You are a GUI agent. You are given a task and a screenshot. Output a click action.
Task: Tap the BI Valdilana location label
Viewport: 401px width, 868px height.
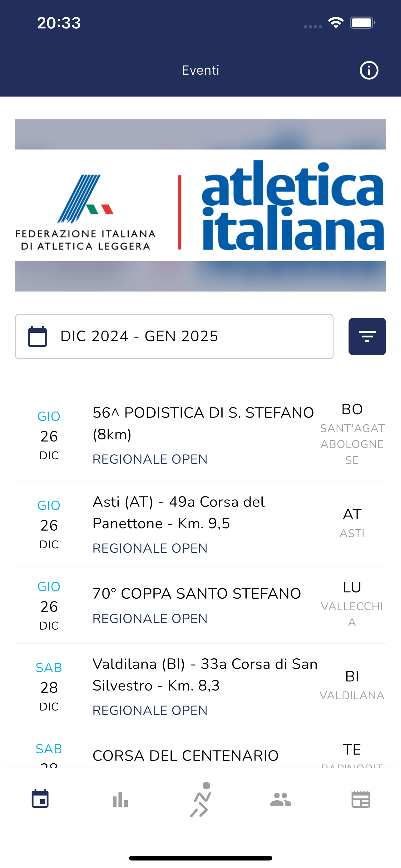pos(352,685)
